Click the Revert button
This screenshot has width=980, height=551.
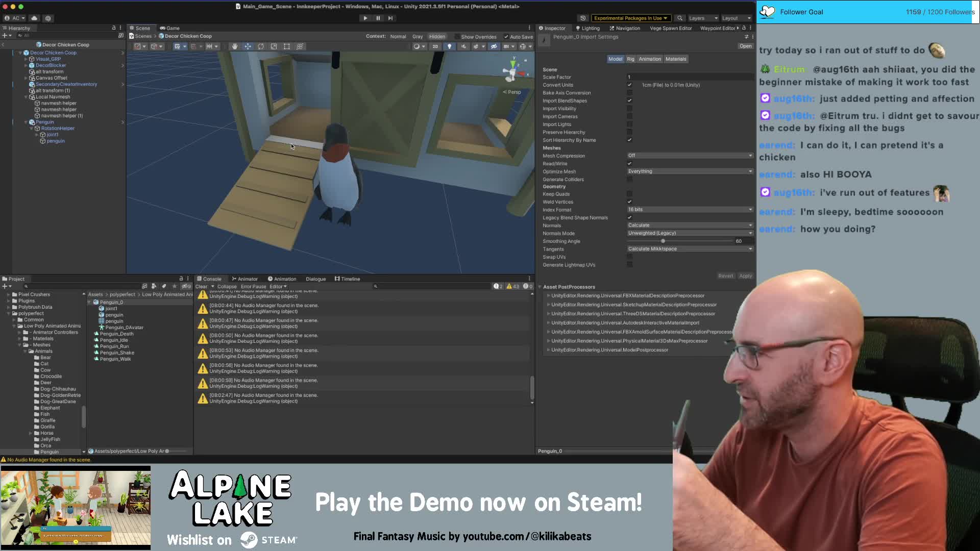click(x=725, y=276)
